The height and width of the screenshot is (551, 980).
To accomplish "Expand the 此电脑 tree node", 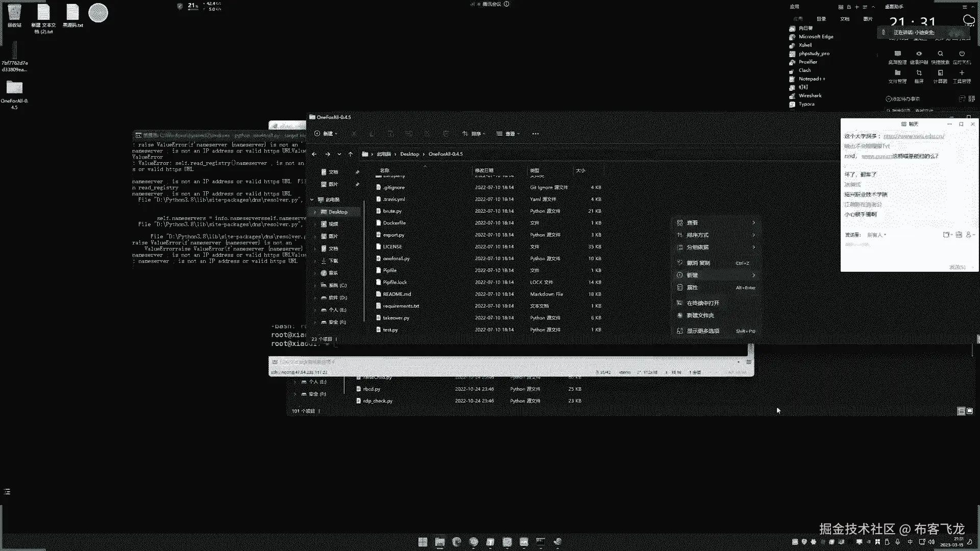I will [312, 199].
